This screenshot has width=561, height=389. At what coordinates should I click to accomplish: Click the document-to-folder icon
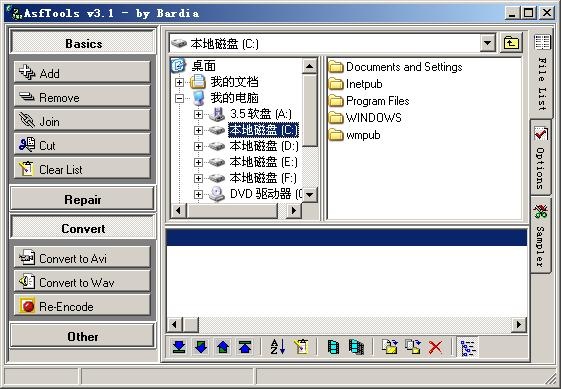click(x=390, y=347)
